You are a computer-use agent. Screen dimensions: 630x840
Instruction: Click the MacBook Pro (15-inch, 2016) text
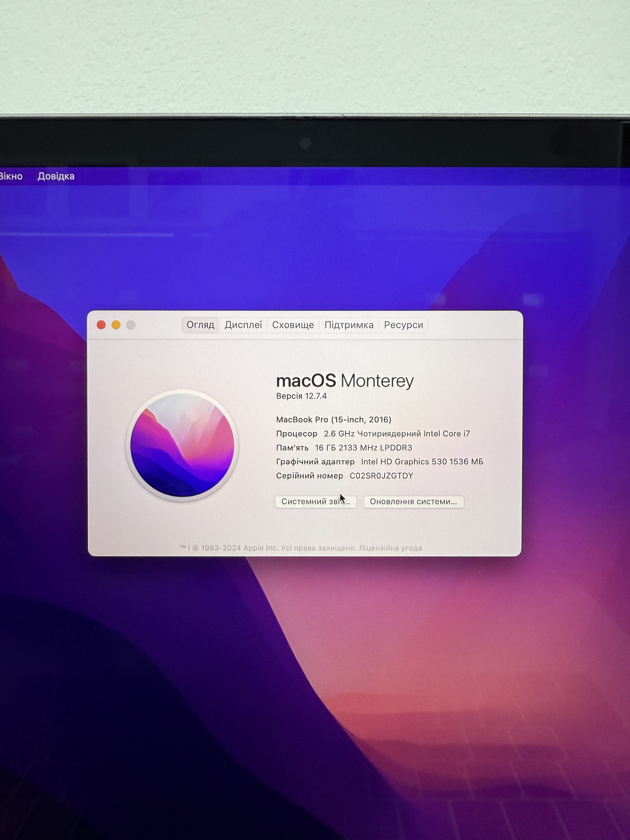pos(334,420)
